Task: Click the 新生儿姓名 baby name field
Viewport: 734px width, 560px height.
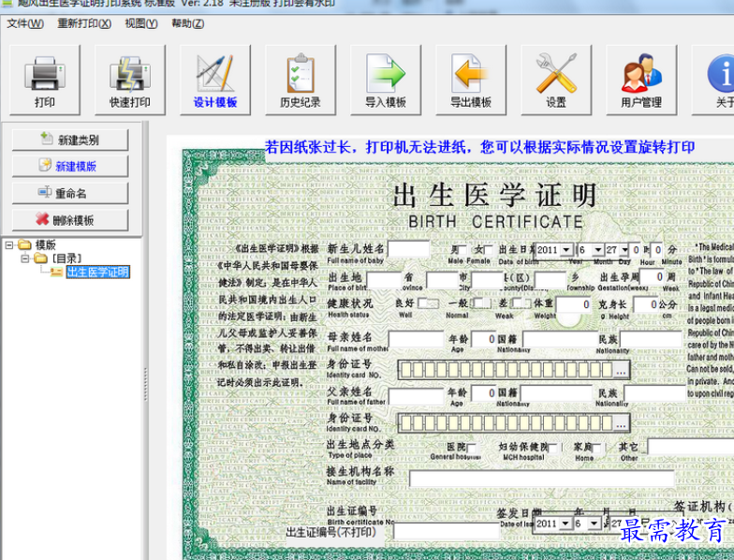Action: [x=408, y=249]
